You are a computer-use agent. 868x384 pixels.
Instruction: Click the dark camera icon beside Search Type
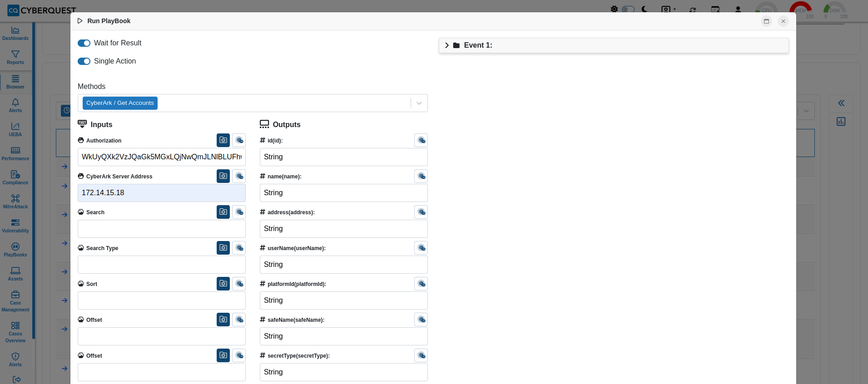[x=223, y=248]
